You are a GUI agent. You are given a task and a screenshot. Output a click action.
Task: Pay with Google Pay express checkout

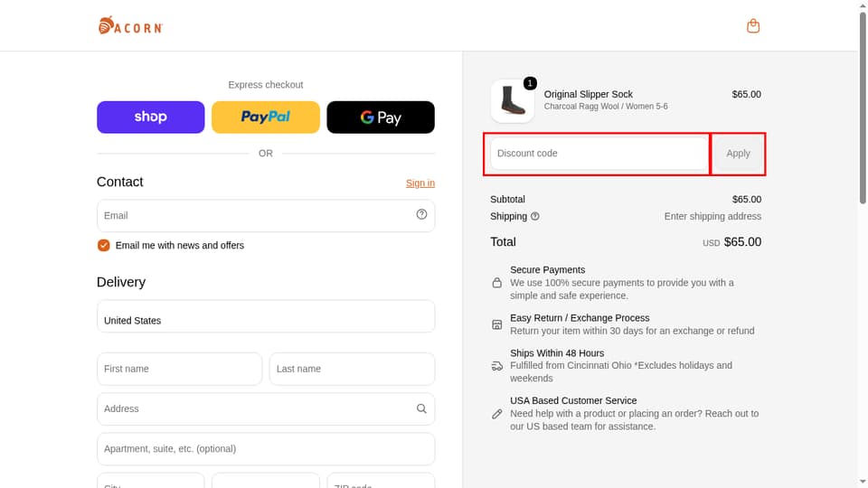tap(381, 117)
